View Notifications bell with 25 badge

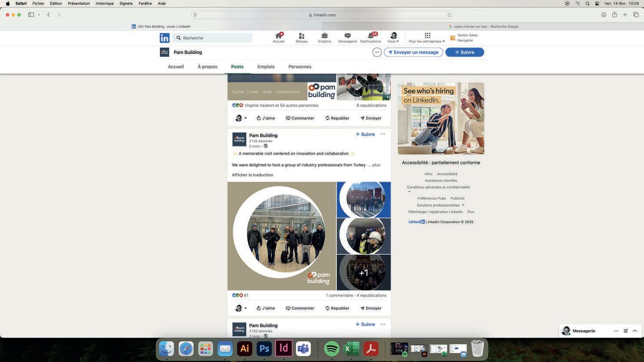pyautogui.click(x=371, y=38)
